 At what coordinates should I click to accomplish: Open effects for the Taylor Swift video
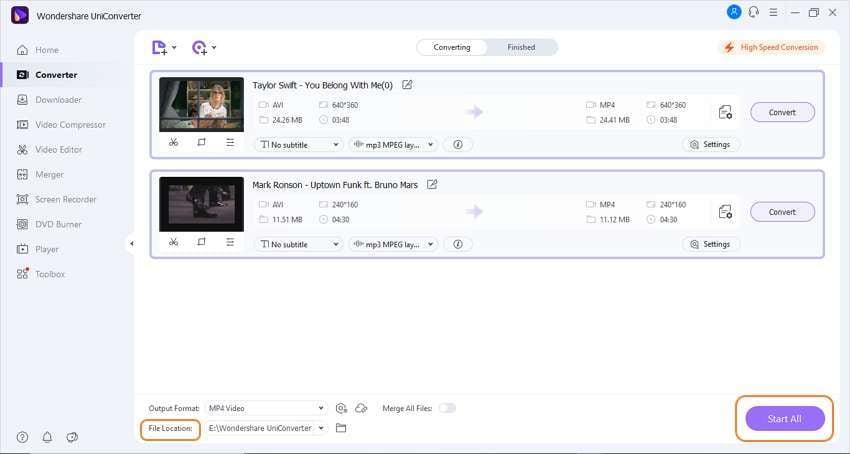click(x=230, y=142)
